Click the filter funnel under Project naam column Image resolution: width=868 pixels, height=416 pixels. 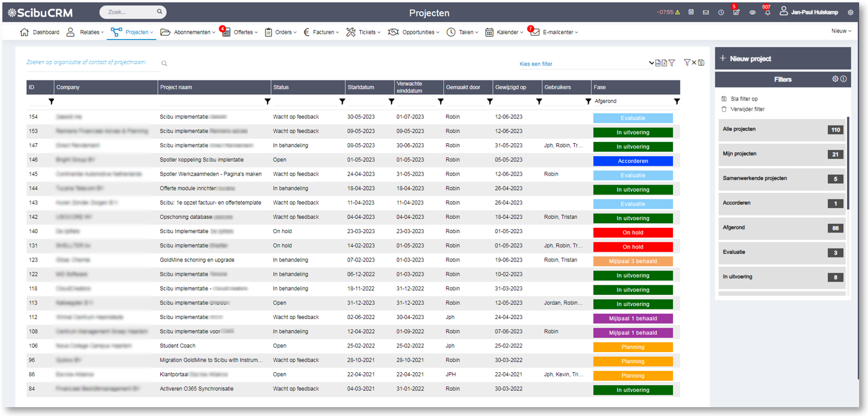(268, 102)
